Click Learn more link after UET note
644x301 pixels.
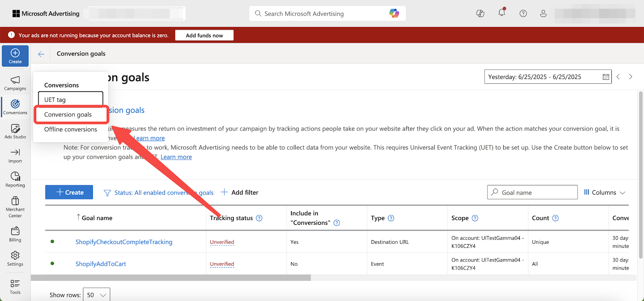176,157
